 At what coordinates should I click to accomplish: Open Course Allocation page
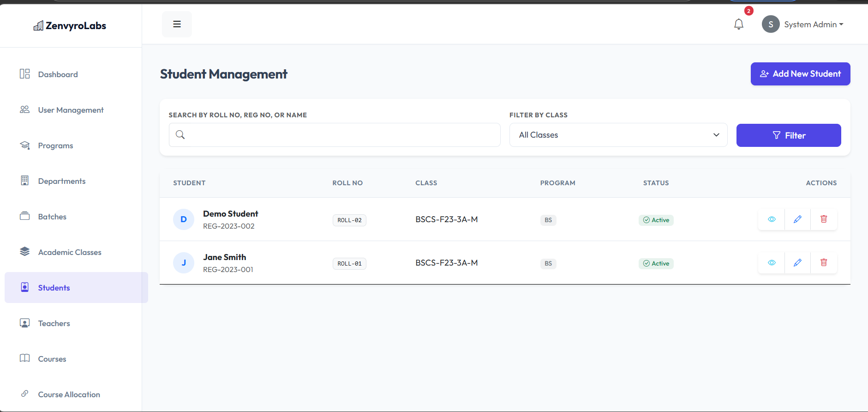point(69,394)
